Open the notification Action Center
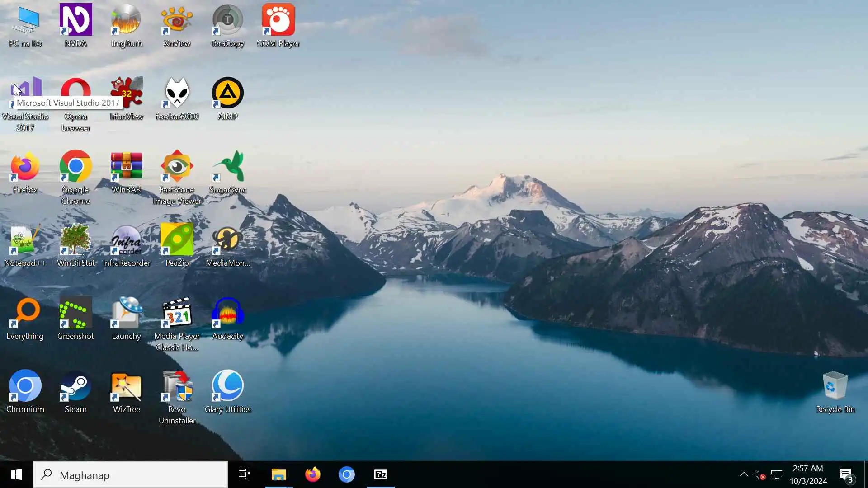 846,474
